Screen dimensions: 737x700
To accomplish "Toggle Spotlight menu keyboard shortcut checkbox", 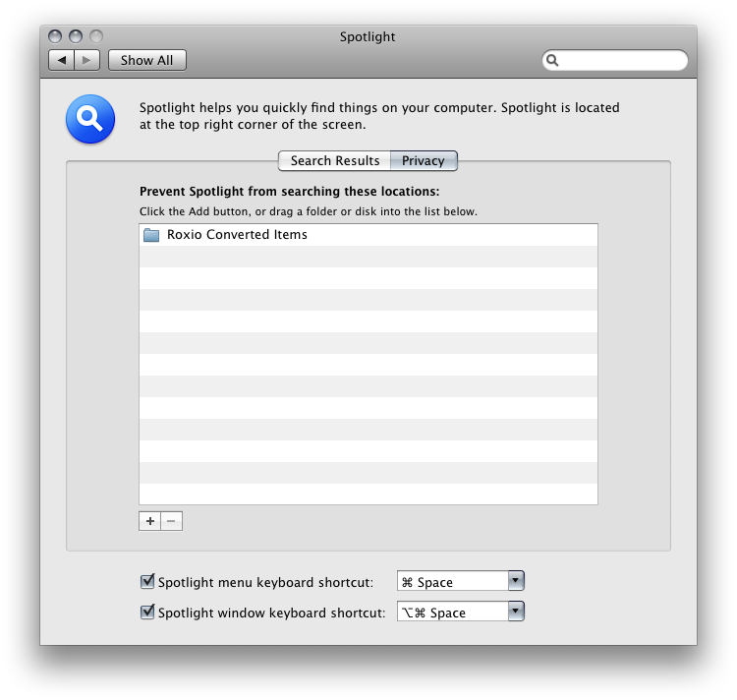I will click(x=147, y=582).
